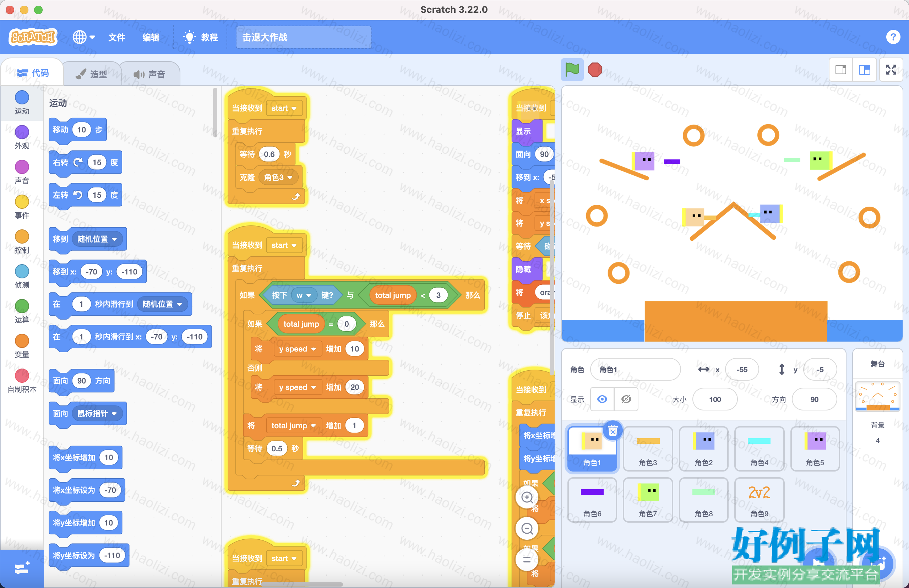Open the 随机位置 dropdown in 移到 block
This screenshot has height=588, width=909.
tap(97, 239)
